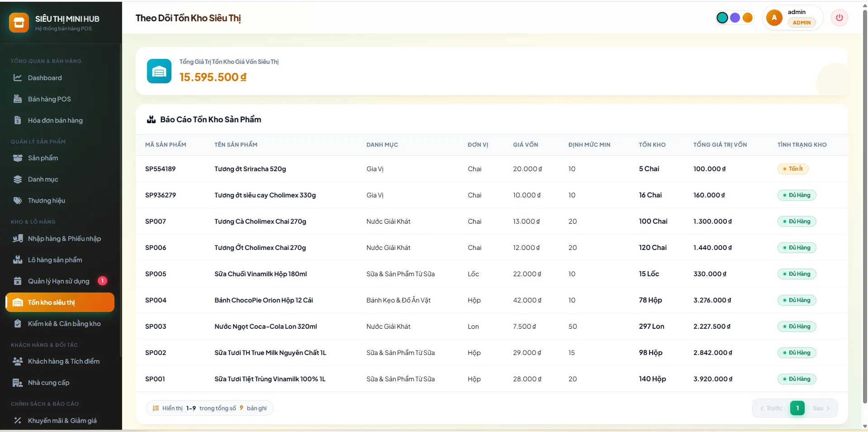
Task: Click the Tồn kho siêu thị warehouse icon
Action: 18,302
